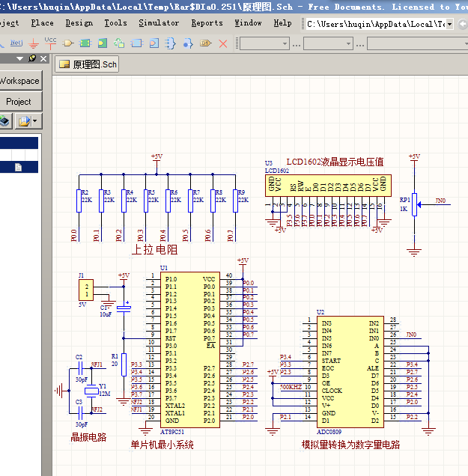Screen dimensions: 468x476
Task: Select potentiometer RP1 symbol
Action: point(415,204)
